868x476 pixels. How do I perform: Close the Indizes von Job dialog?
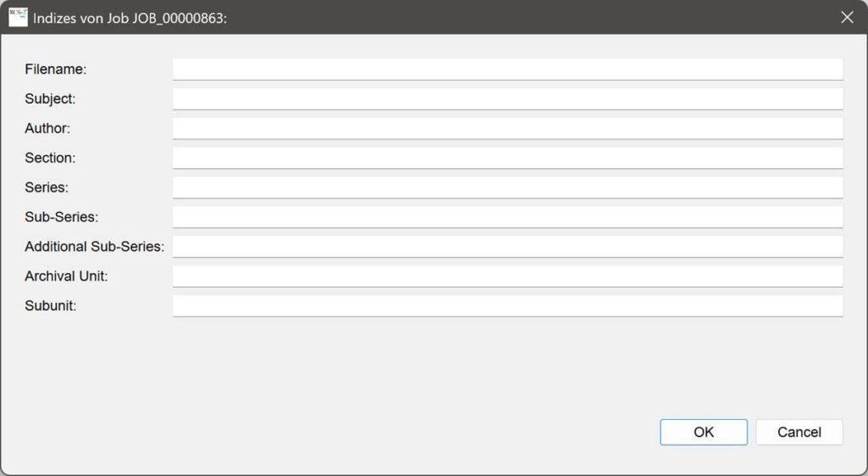click(847, 17)
